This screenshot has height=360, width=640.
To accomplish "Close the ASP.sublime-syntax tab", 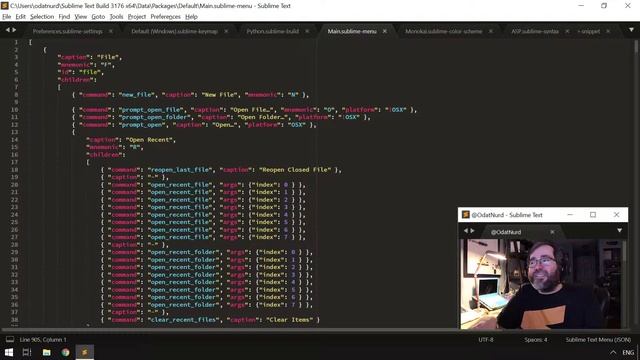I will tap(567, 31).
